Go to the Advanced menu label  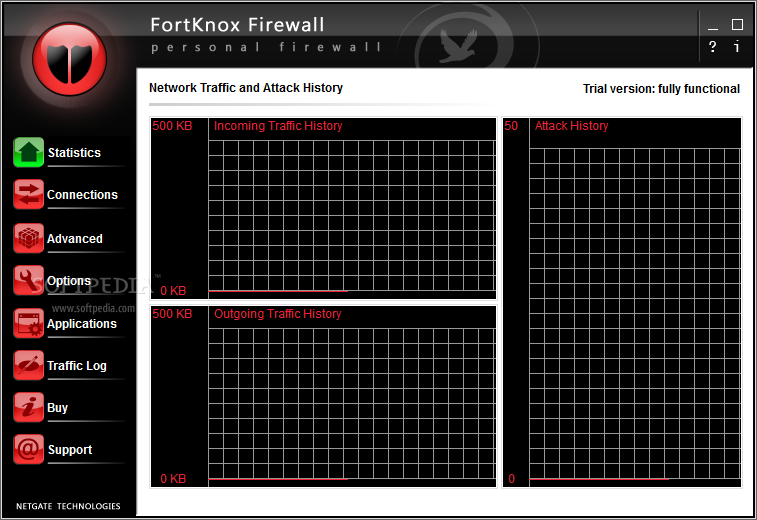point(75,239)
